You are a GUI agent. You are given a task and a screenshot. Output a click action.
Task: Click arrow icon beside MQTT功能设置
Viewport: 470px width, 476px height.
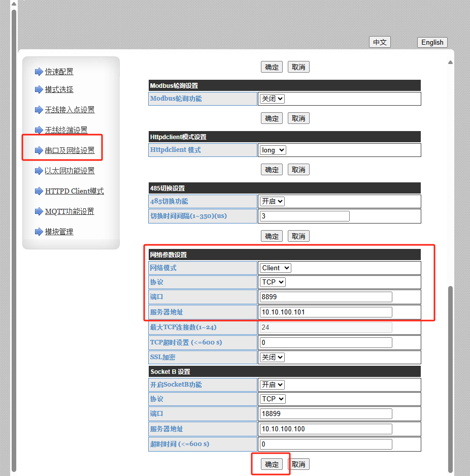pyautogui.click(x=39, y=211)
